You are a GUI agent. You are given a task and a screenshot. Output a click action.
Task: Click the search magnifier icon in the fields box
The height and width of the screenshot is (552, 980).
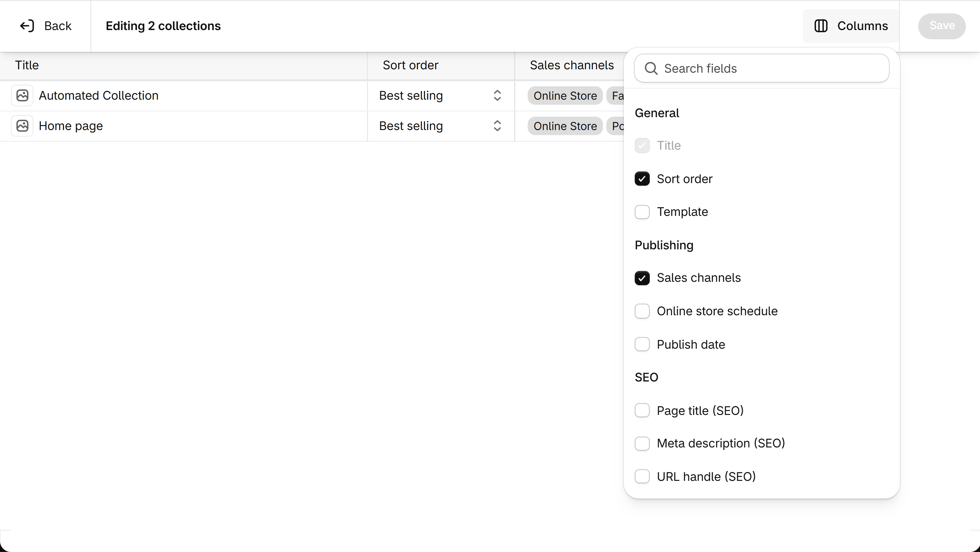pyautogui.click(x=651, y=68)
